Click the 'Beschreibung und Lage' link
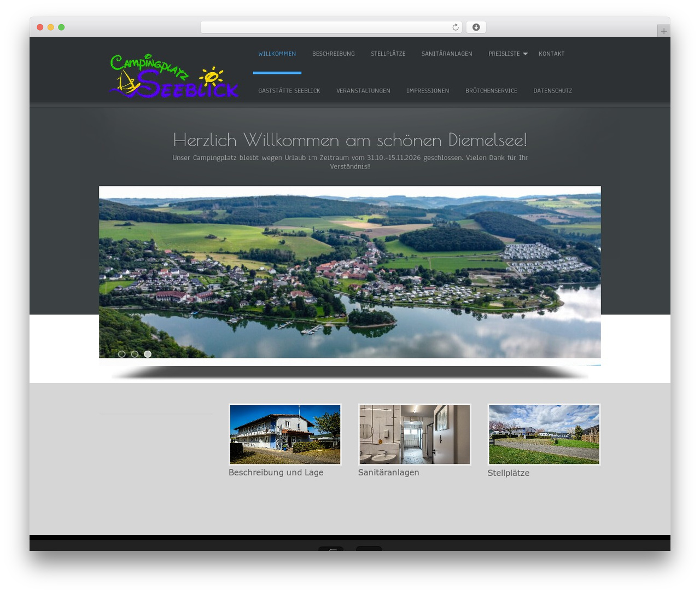Screen dimensions: 700x593 [276, 473]
